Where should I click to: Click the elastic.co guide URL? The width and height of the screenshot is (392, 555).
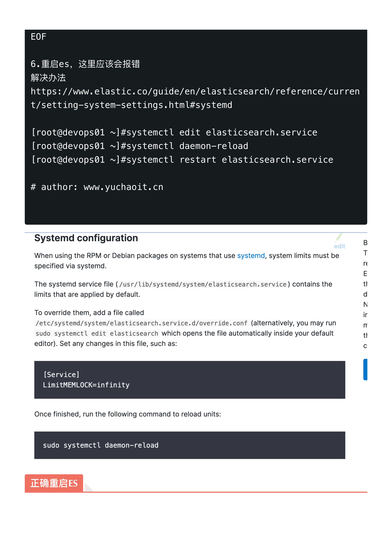(x=195, y=92)
